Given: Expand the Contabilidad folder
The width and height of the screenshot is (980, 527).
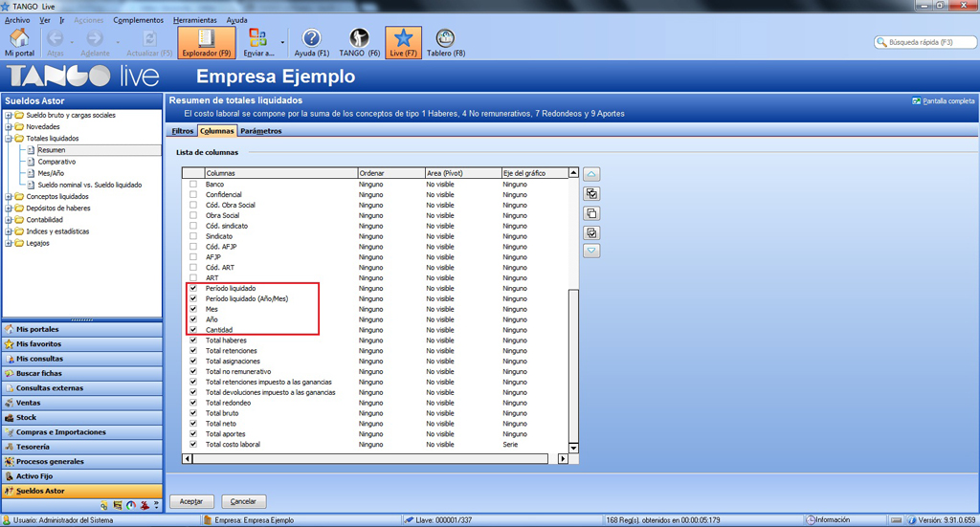Looking at the screenshot, I should pos(8,220).
